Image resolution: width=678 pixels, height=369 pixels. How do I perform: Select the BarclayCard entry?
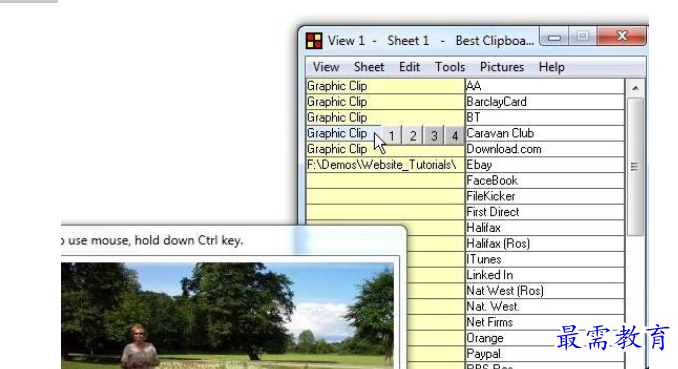coord(545,102)
